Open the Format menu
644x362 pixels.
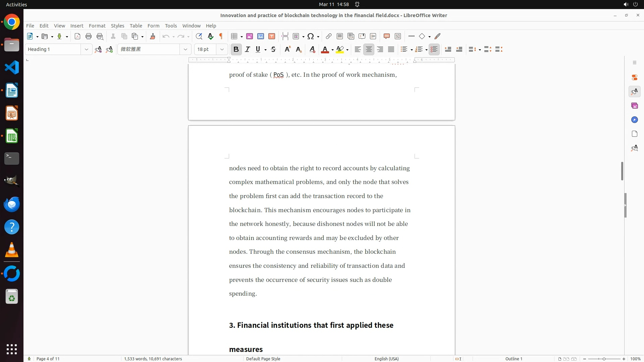click(97, 26)
